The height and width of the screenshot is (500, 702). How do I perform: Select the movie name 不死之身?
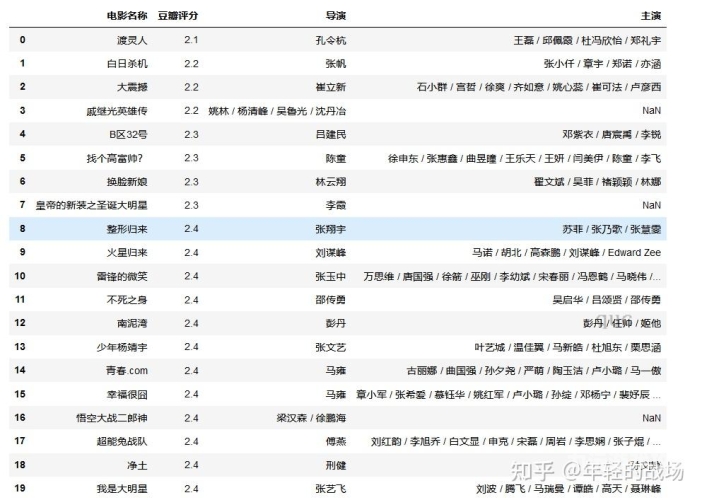tap(127, 300)
